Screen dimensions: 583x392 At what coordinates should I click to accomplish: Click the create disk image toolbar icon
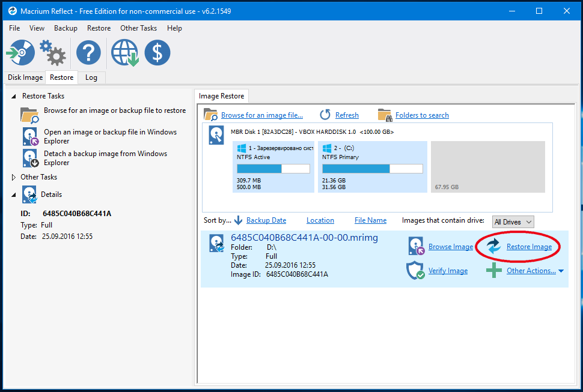pyautogui.click(x=20, y=53)
